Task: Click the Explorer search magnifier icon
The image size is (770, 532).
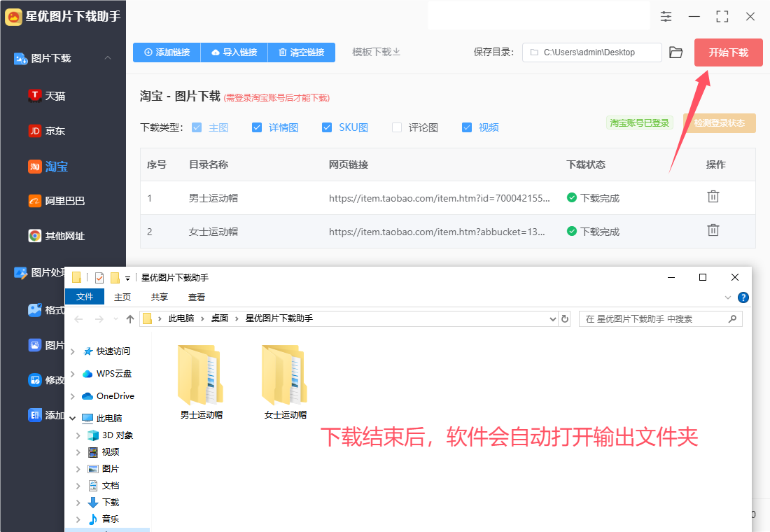Action: 732,318
